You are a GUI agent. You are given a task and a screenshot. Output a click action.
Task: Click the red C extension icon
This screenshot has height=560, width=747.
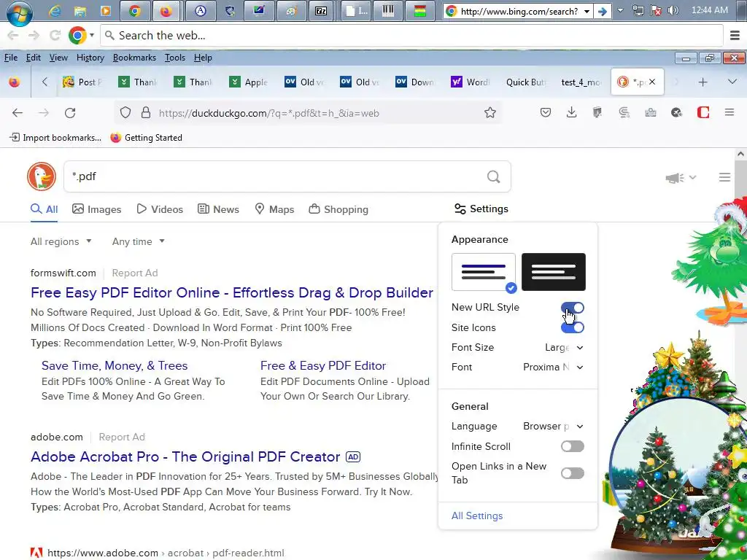(x=703, y=112)
